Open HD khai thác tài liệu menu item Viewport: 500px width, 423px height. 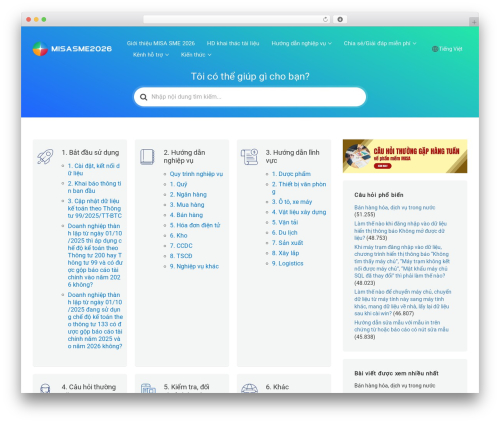(233, 43)
